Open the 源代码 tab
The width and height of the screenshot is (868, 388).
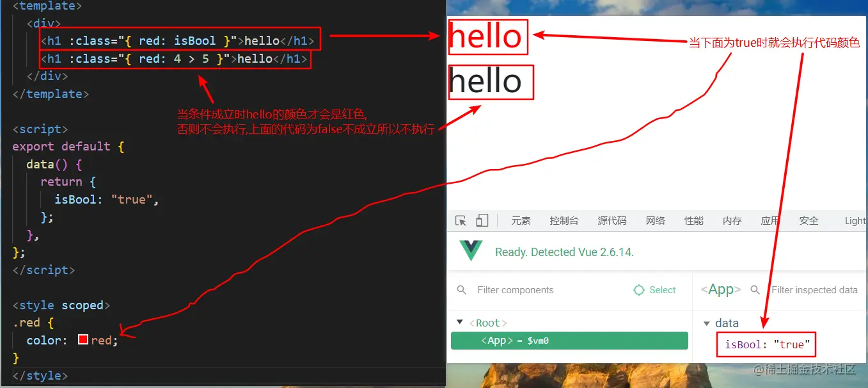(612, 221)
